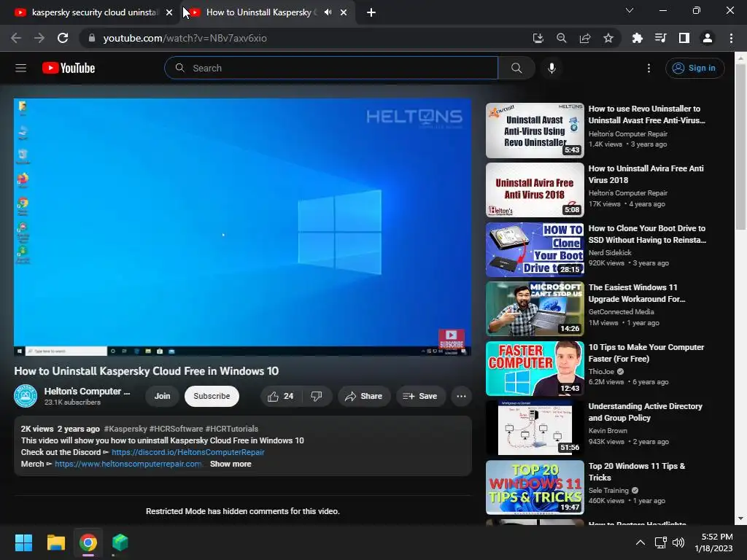Click the network icon in system tray
Image resolution: width=747 pixels, height=560 pixels.
660,542
